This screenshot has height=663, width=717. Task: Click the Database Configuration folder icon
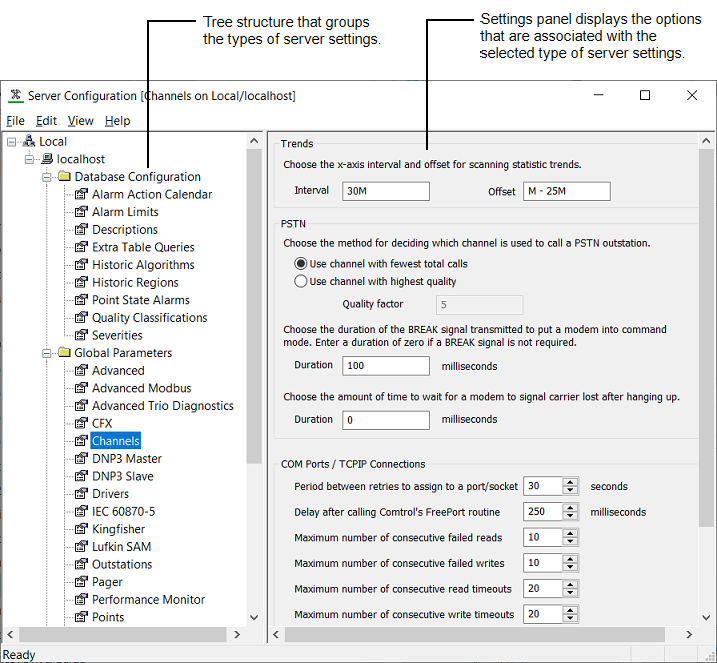64,177
